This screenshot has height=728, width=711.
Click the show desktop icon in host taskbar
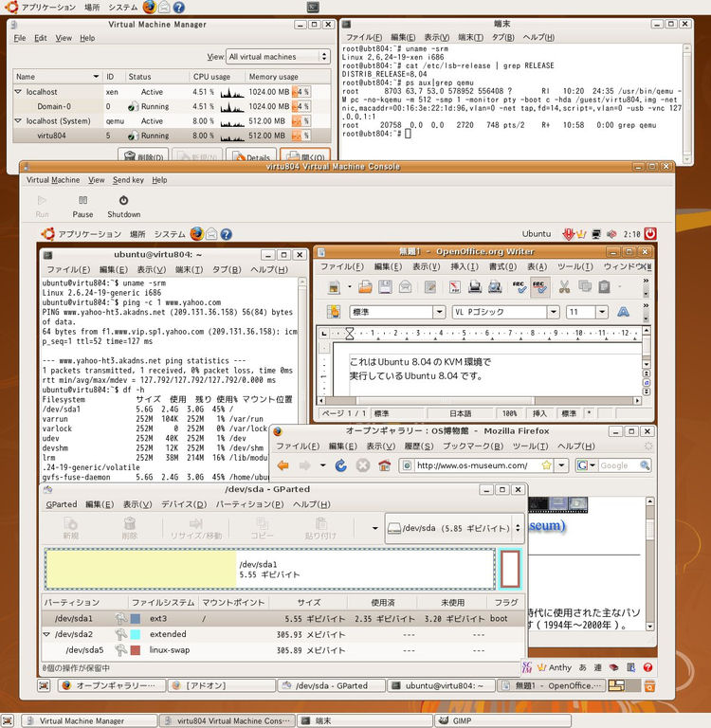pos(8,720)
